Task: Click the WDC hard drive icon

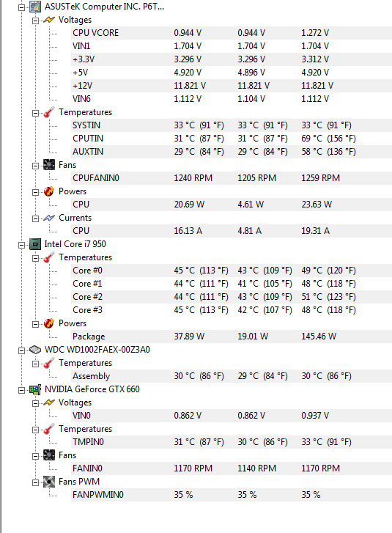Action: click(x=35, y=350)
